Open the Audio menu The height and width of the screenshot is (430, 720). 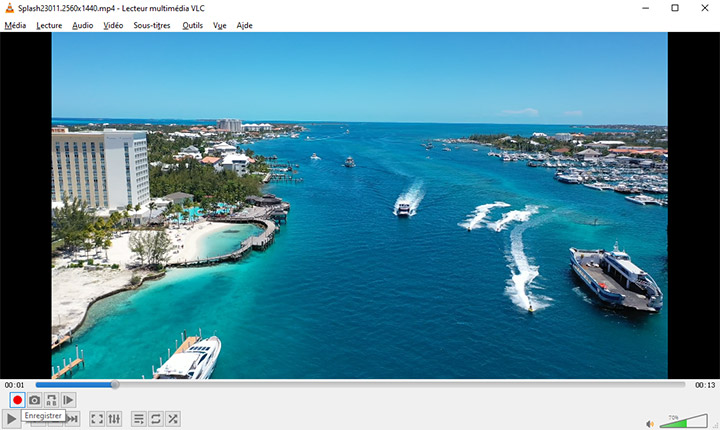click(x=83, y=25)
